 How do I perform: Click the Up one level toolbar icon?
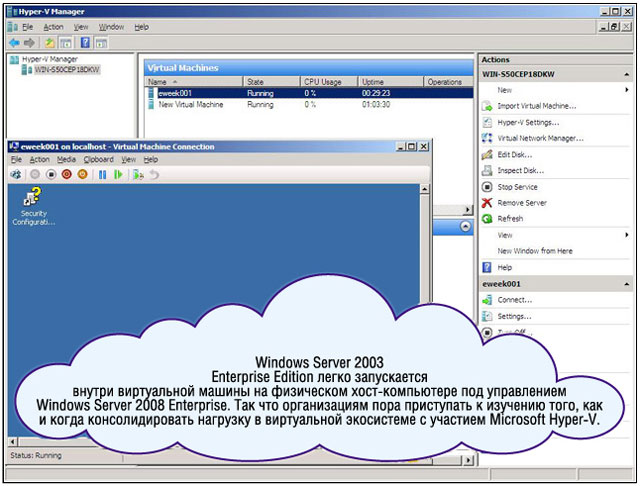pos(49,42)
